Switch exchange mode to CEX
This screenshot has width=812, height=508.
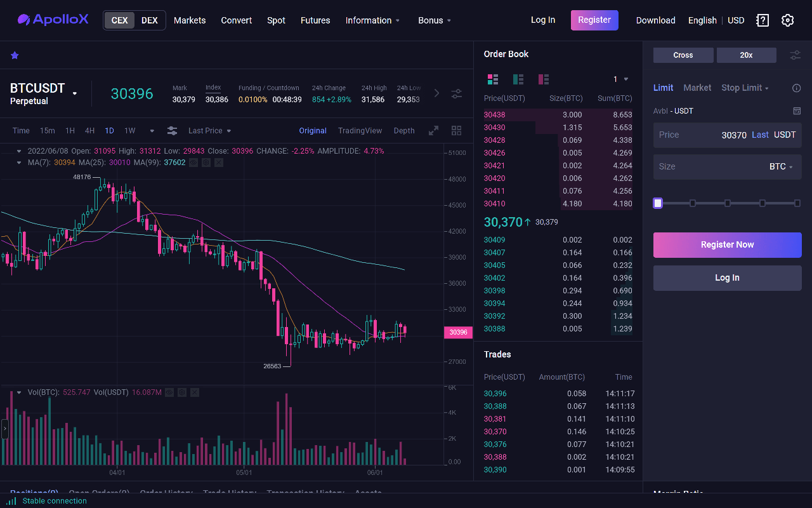[x=119, y=20]
